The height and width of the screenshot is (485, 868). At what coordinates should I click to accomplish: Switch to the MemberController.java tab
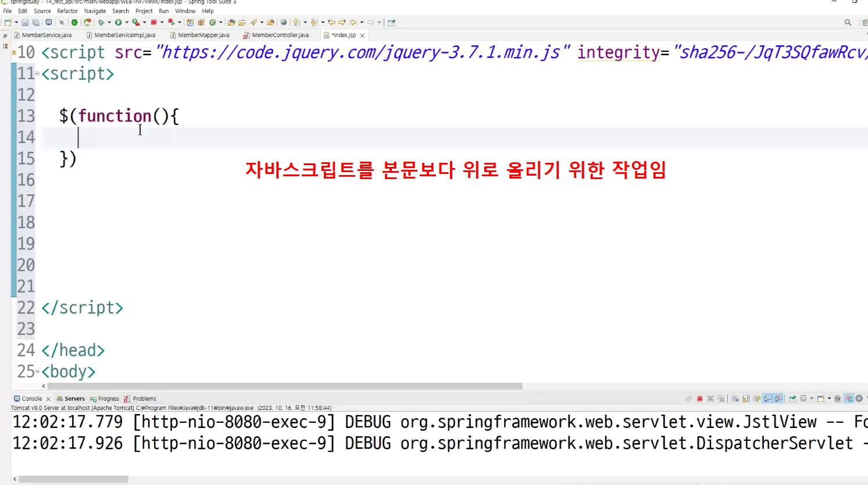click(x=276, y=35)
